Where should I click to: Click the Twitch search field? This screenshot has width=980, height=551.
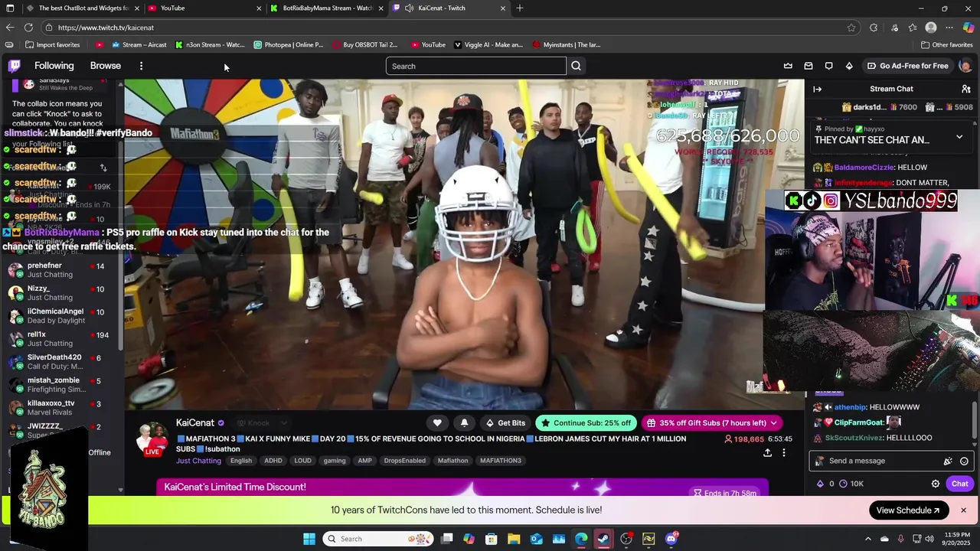(x=476, y=66)
